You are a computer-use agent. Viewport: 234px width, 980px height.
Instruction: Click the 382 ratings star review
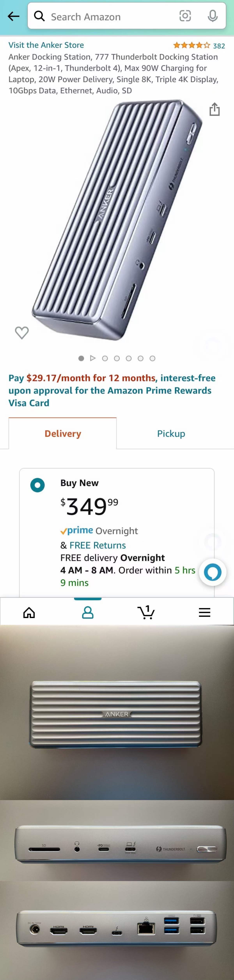199,46
